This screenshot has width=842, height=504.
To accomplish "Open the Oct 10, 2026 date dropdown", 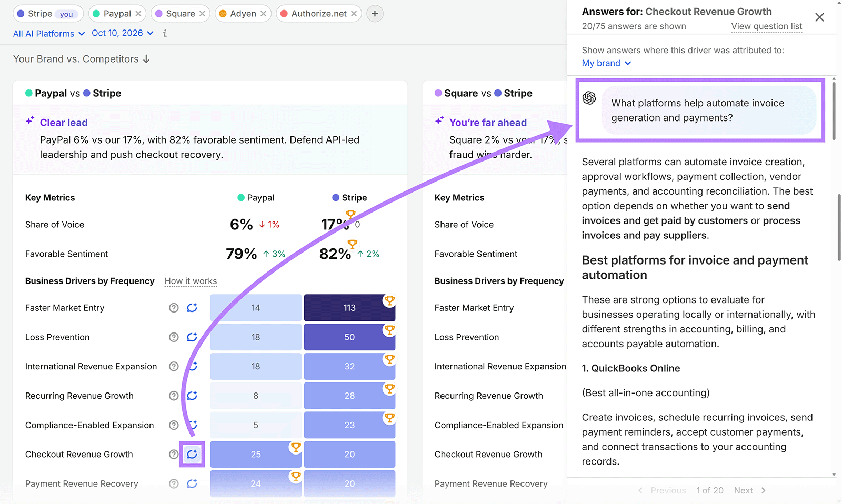I will click(123, 33).
